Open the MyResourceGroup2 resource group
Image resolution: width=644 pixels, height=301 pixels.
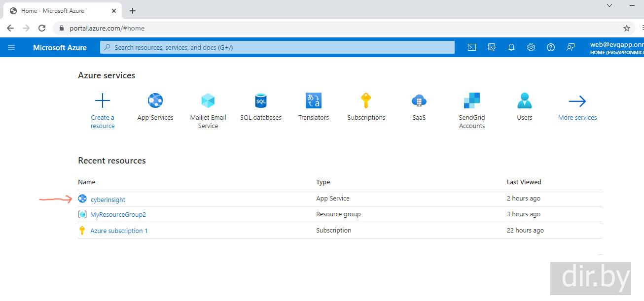pos(118,214)
